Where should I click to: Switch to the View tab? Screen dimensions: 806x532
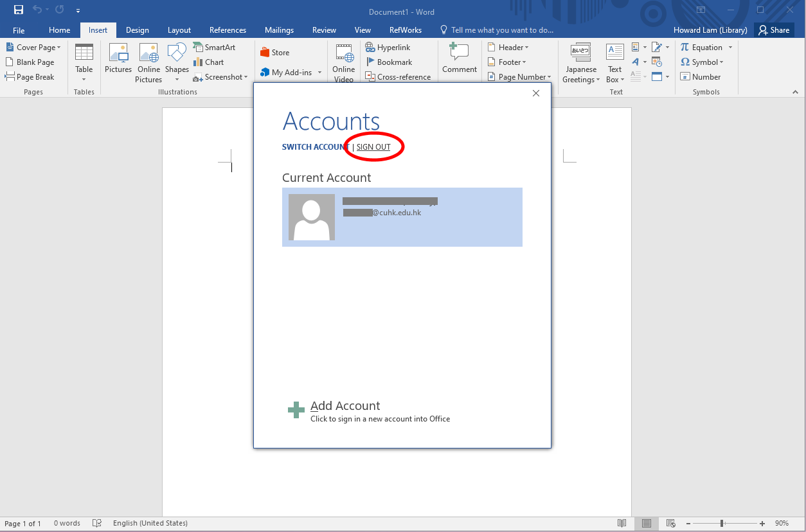point(363,30)
